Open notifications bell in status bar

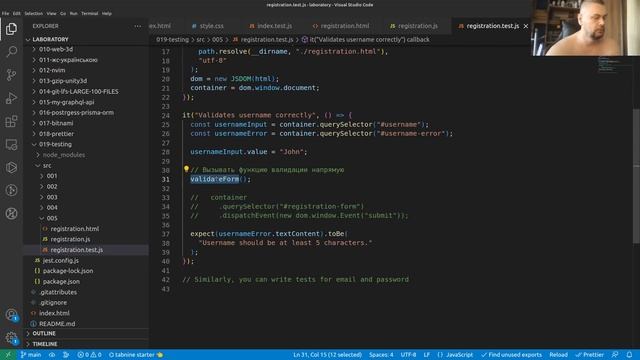[629, 355]
